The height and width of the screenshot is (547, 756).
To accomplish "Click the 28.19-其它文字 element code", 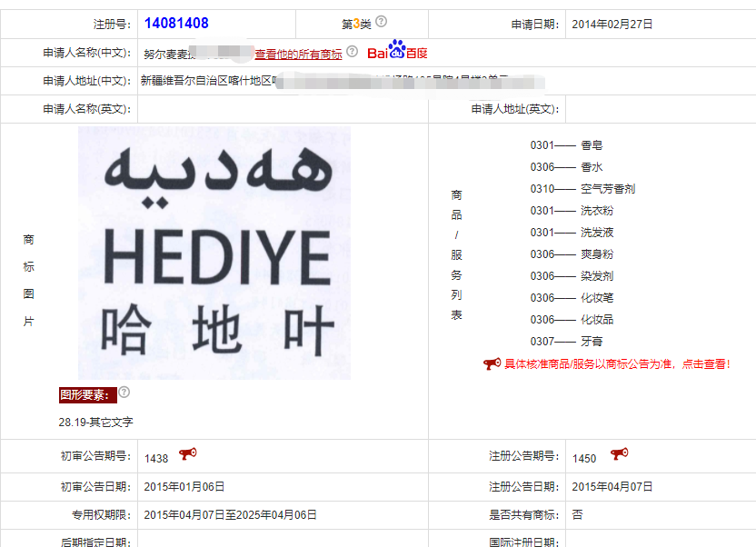I will [95, 422].
